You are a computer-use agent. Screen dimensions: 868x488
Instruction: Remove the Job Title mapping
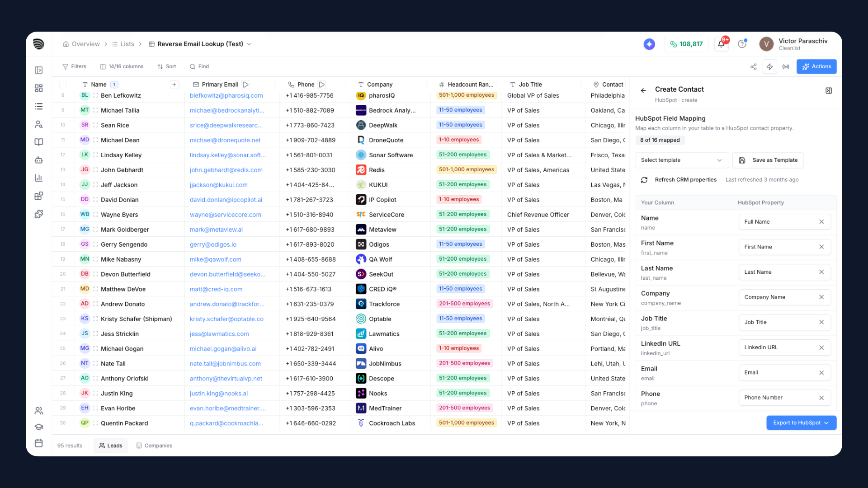[821, 322]
